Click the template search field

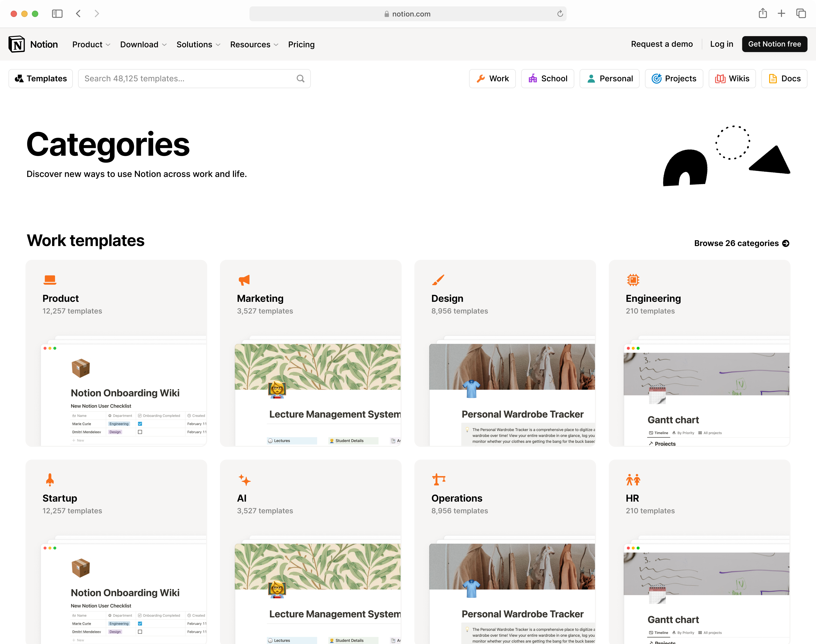[x=188, y=78]
